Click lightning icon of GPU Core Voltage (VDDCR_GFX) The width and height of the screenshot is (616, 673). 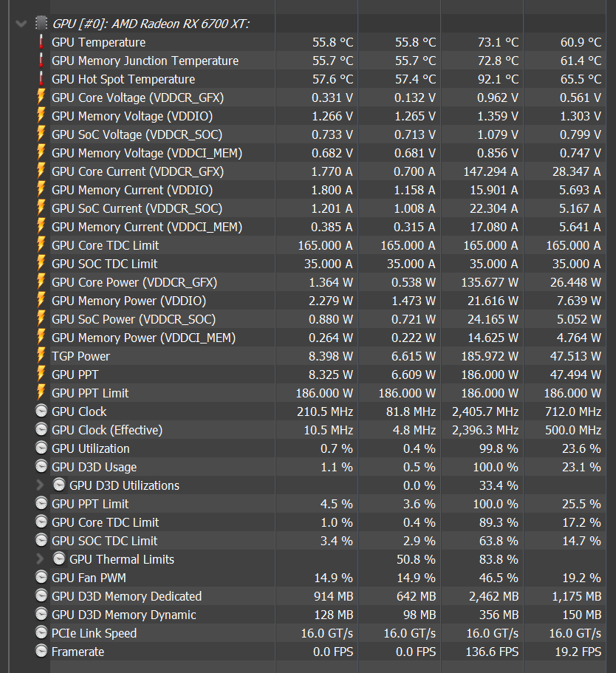click(41, 98)
